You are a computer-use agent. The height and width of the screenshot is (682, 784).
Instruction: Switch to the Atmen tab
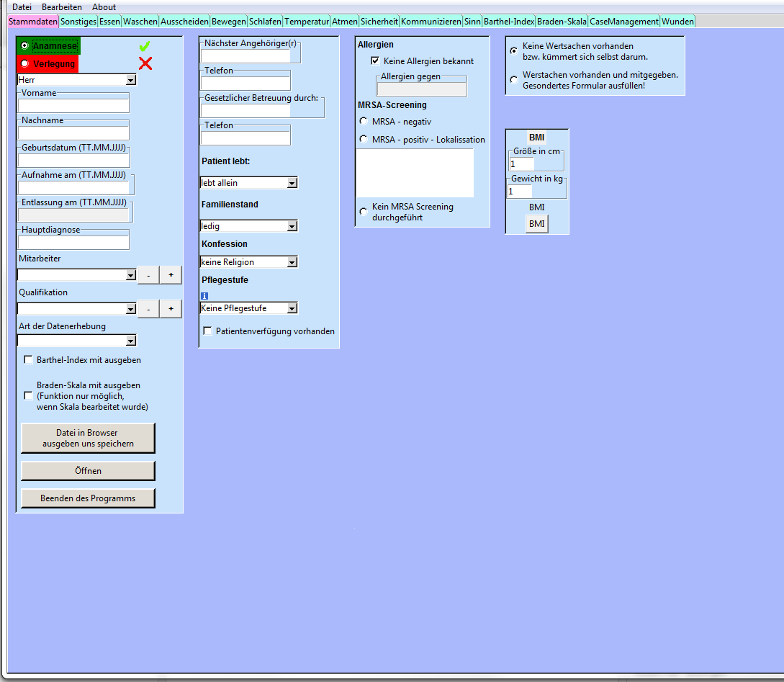click(345, 22)
